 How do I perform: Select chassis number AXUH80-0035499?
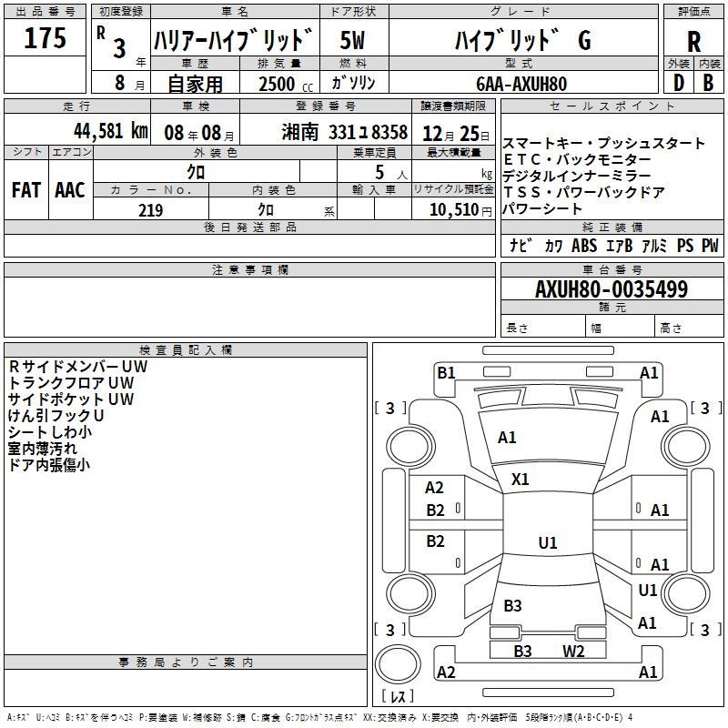(x=612, y=288)
